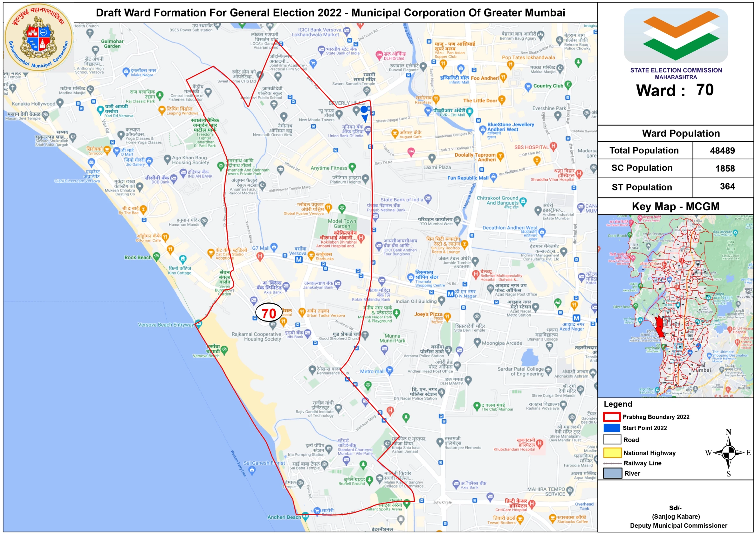Click the yellow National Highway legend swatch
This screenshot has height=534, width=756.
[612, 453]
